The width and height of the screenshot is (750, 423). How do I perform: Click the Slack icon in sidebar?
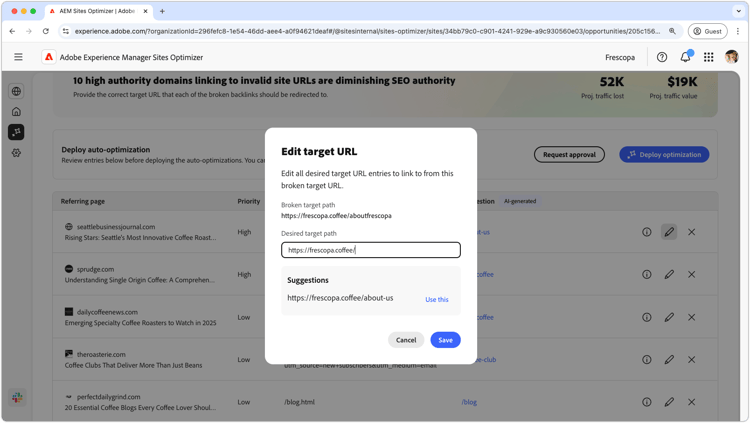tap(17, 397)
